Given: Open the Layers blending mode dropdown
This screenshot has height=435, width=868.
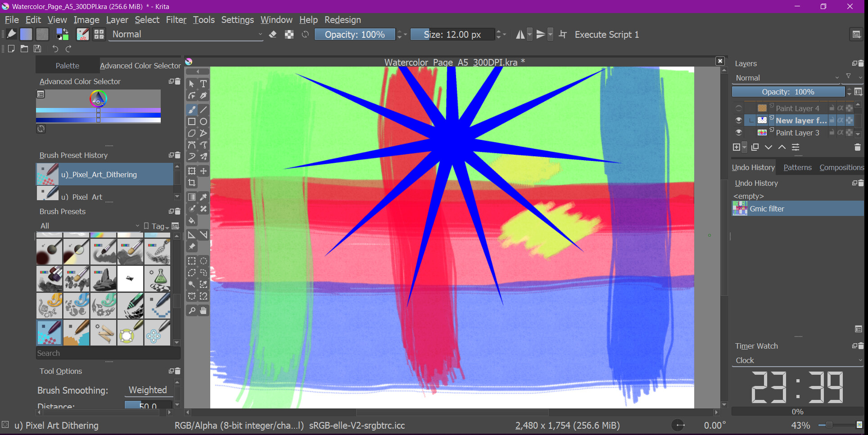Looking at the screenshot, I should [787, 78].
